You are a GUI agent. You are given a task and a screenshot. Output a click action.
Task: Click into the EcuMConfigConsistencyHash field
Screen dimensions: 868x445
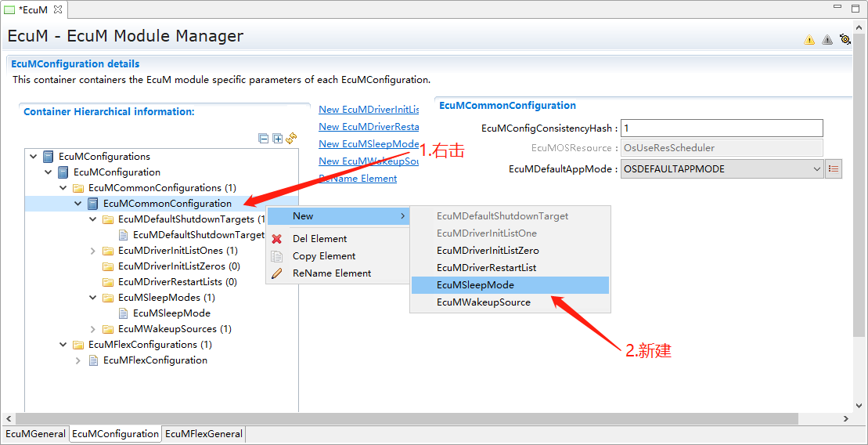click(721, 128)
